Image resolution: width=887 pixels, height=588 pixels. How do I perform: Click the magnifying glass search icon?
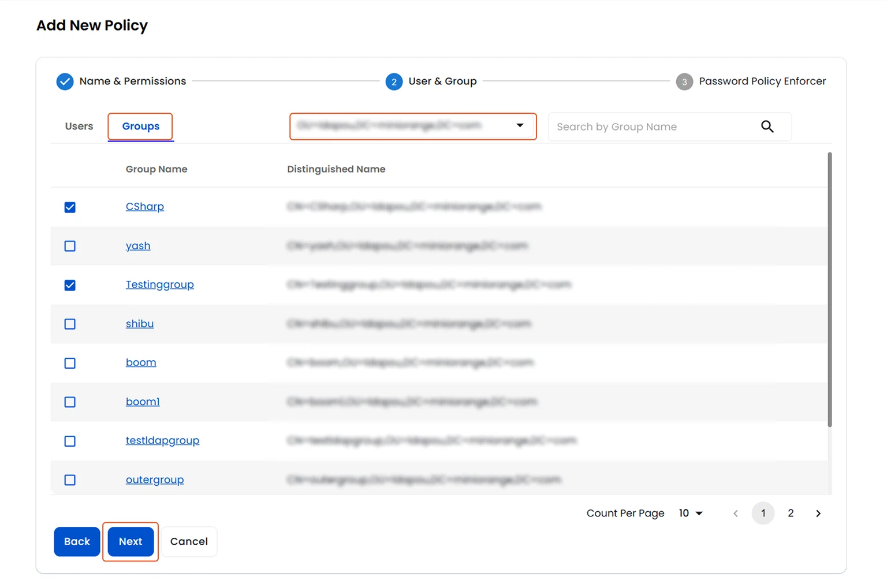click(x=767, y=126)
